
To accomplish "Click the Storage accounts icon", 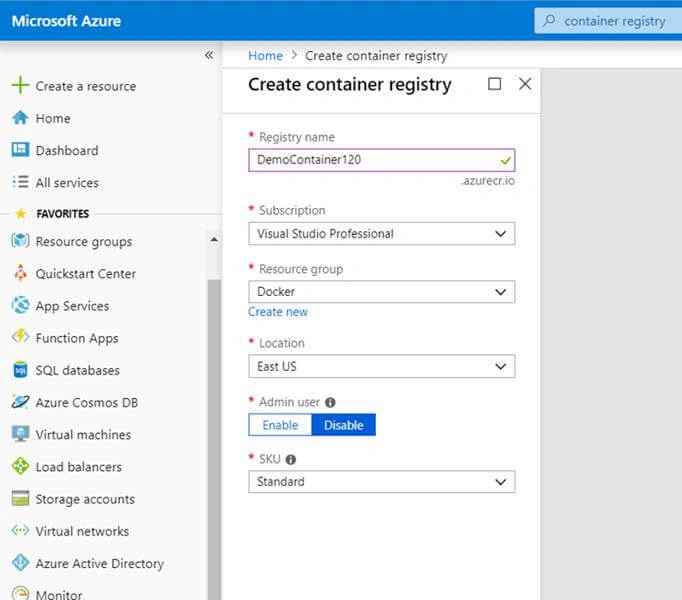I will tap(20, 498).
